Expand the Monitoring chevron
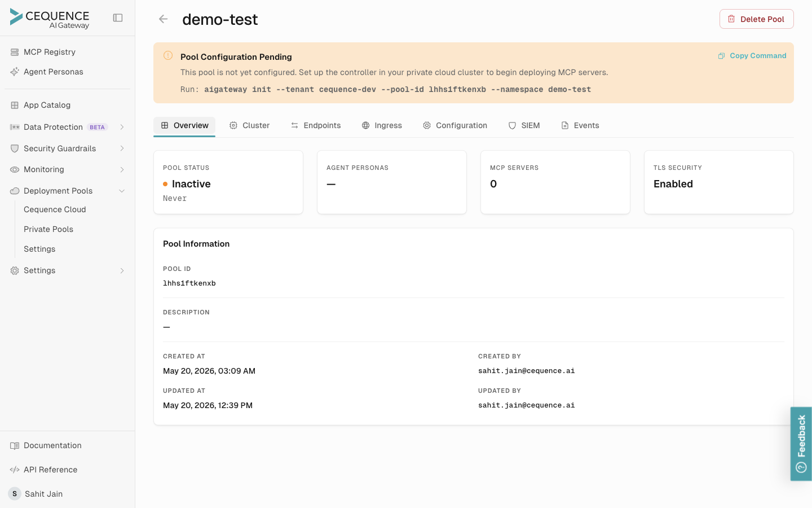Screen dimensions: 812x508 (122, 169)
